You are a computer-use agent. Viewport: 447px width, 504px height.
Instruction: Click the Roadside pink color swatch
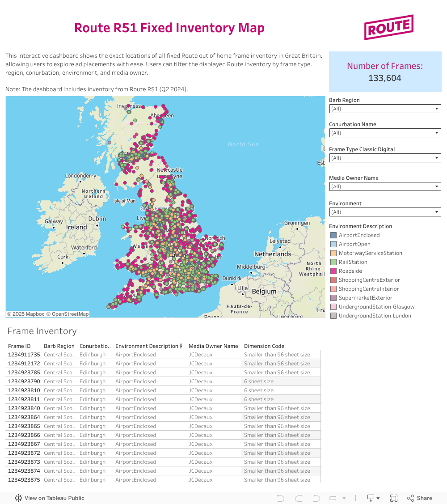[x=333, y=271]
